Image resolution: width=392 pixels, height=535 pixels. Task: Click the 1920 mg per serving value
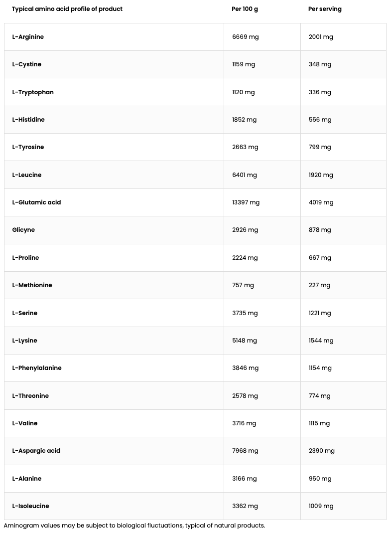click(x=321, y=175)
